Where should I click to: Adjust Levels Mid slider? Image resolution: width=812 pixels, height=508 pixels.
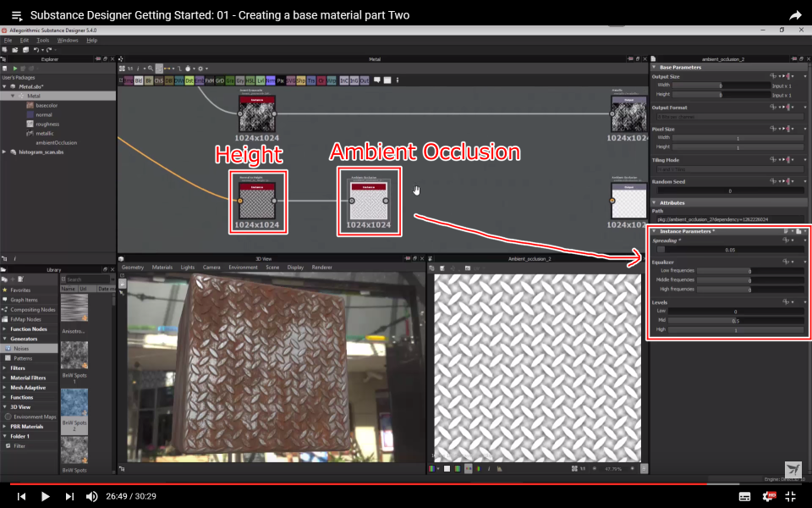pos(735,321)
